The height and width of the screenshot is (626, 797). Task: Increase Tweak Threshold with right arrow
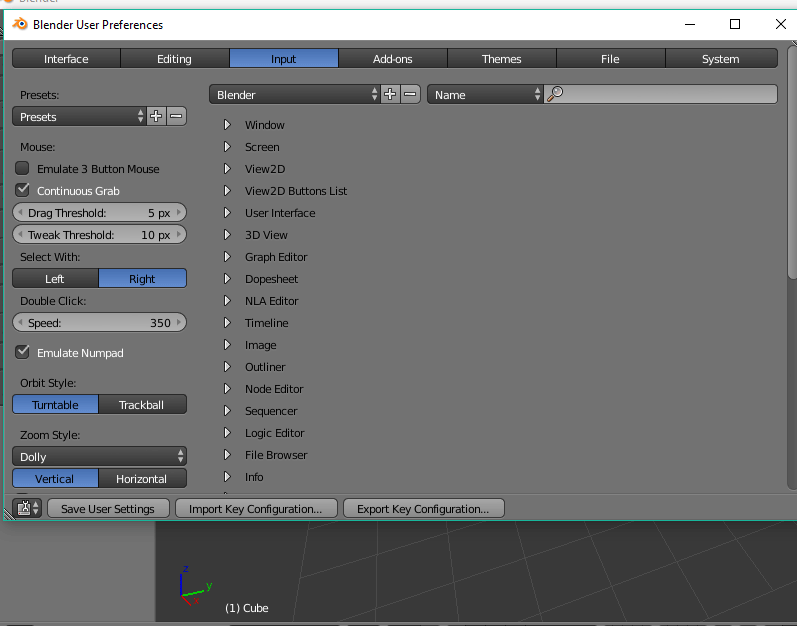(x=179, y=234)
